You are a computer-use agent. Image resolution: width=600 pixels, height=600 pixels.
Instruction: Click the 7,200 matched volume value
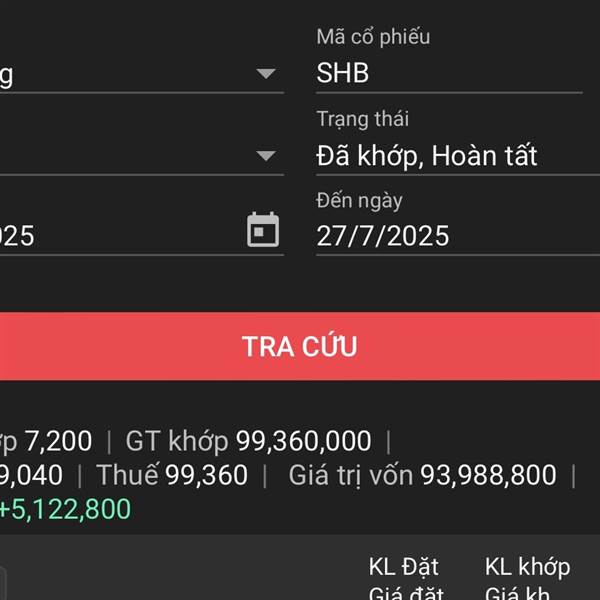(58, 441)
